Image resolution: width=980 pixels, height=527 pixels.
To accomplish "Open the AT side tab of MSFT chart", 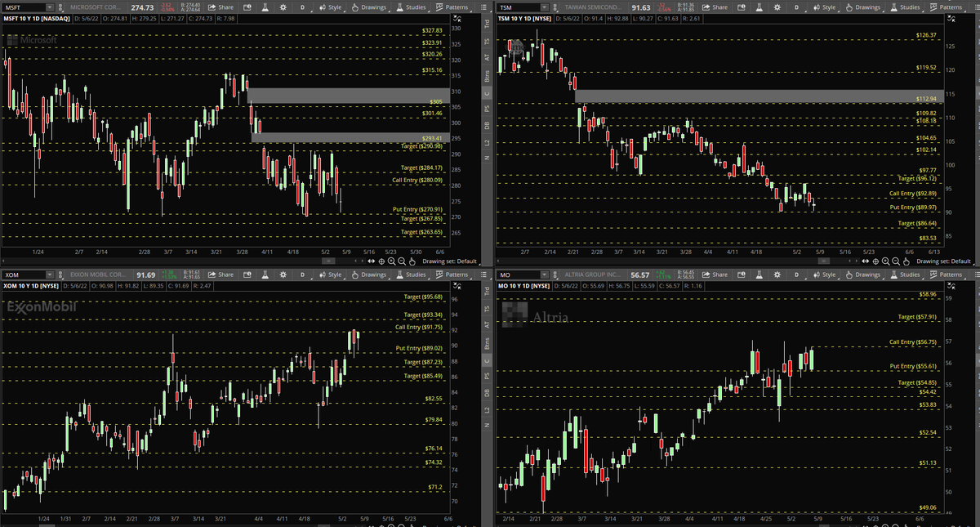I will (x=485, y=57).
